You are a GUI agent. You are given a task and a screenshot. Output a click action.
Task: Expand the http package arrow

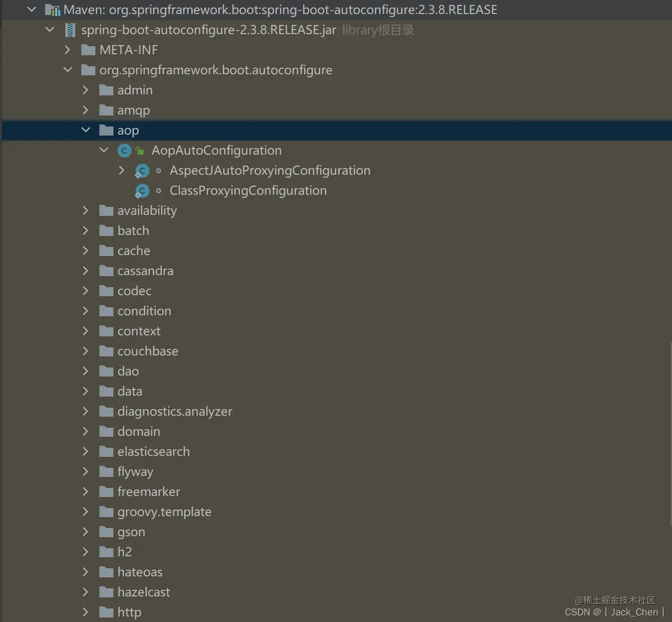click(86, 612)
